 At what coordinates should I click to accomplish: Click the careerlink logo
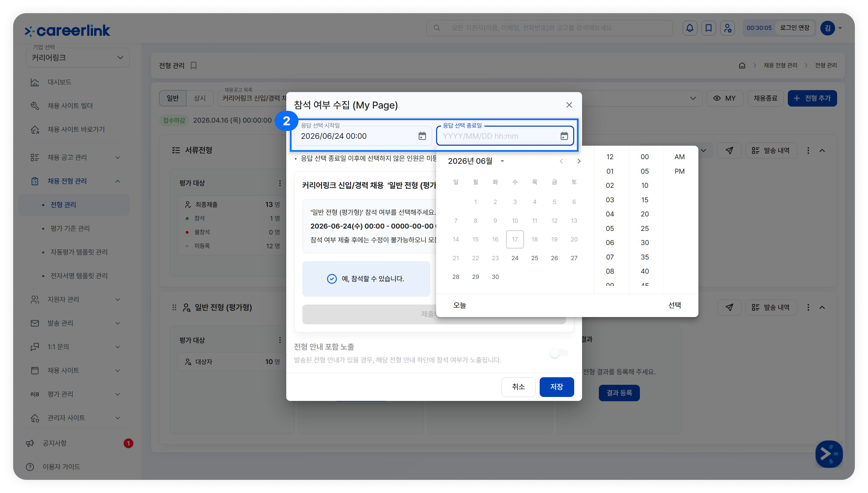coord(67,31)
